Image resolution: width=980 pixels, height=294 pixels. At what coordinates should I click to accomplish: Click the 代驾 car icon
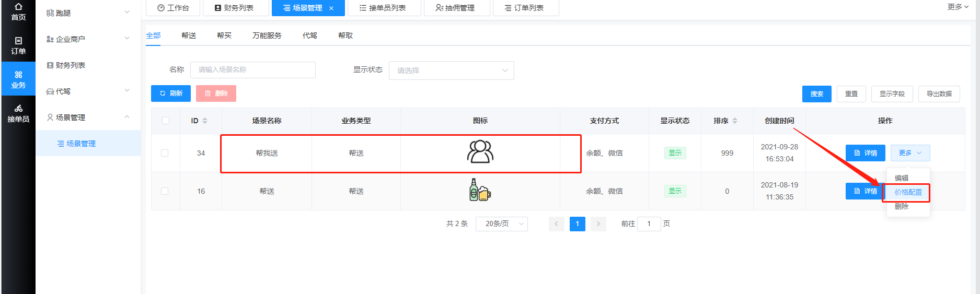coord(50,91)
